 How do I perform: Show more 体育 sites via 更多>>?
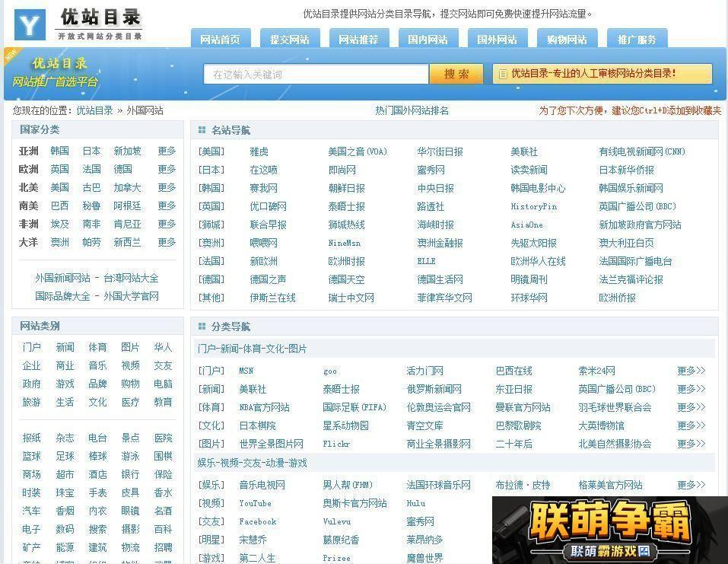click(x=691, y=407)
